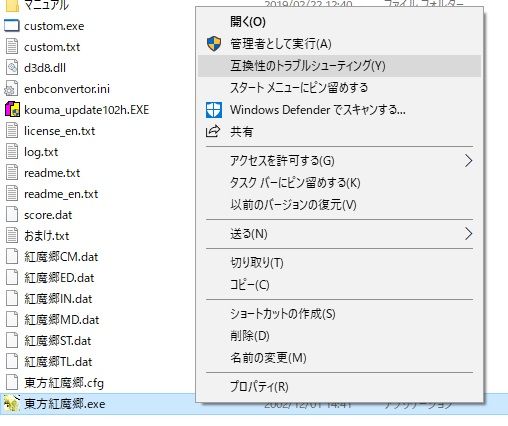
Task: Click the 紅魔郷ED.dat file icon
Action: [x=12, y=278]
